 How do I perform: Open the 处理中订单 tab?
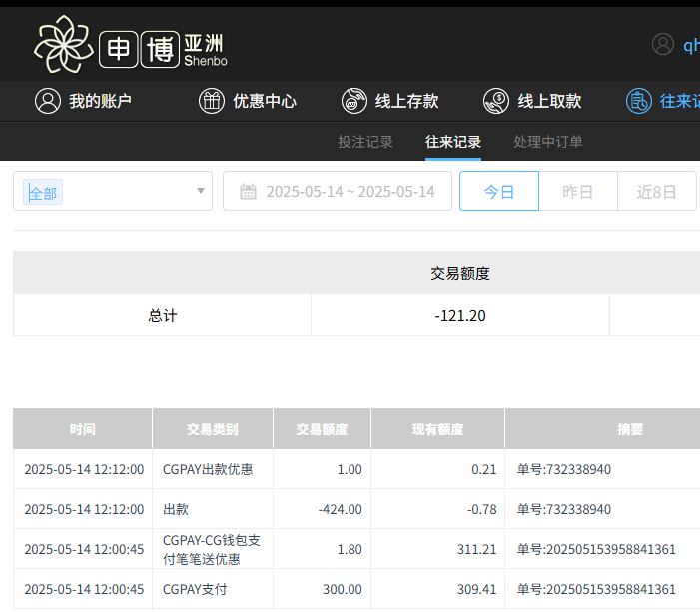click(548, 142)
